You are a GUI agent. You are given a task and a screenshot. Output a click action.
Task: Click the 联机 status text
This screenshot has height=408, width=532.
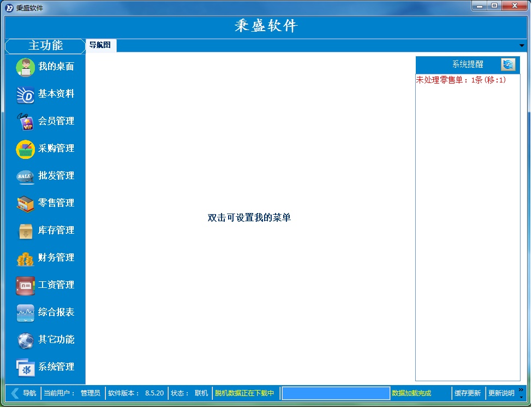pos(201,393)
